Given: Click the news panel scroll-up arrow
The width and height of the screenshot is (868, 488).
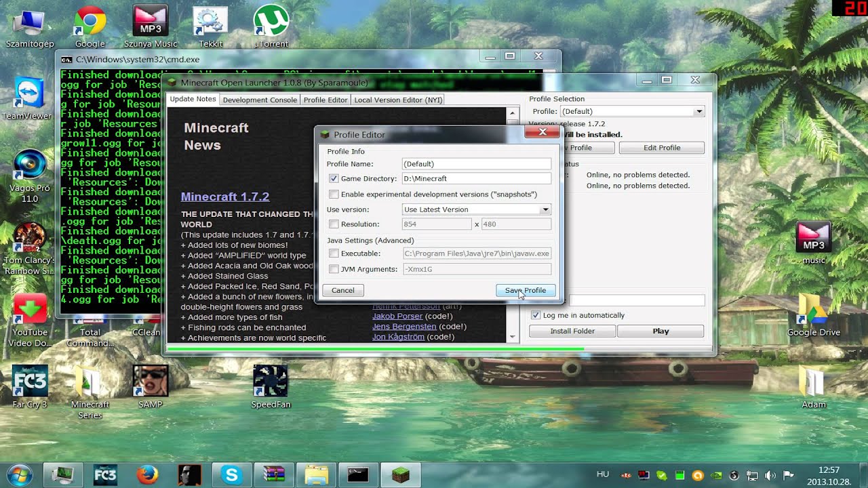Looking at the screenshot, I should tap(513, 113).
